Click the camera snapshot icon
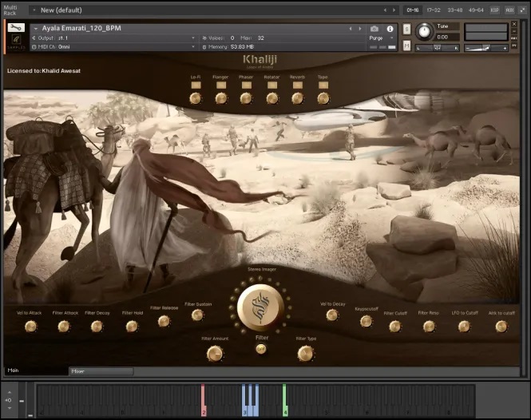The image size is (531, 420). (374, 29)
